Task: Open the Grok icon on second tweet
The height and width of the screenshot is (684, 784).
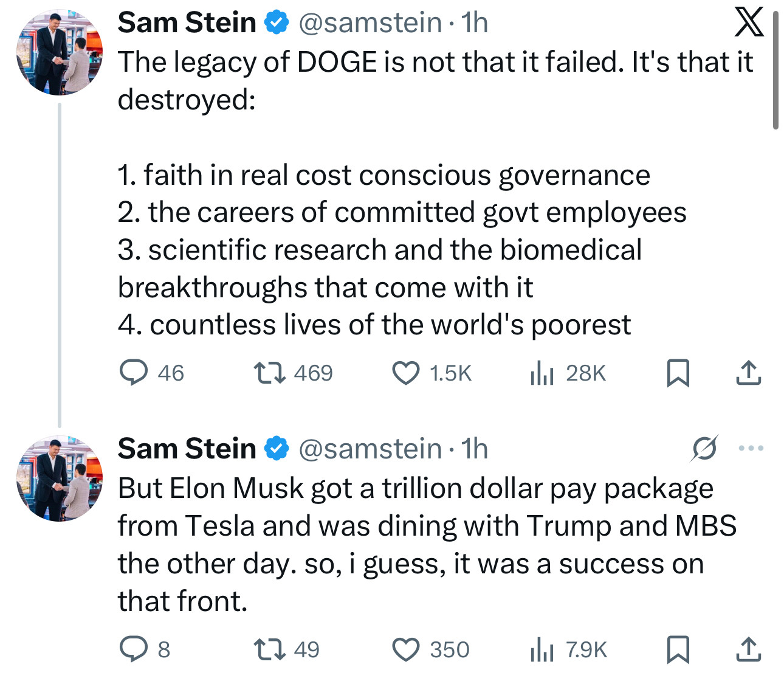Action: point(704,449)
